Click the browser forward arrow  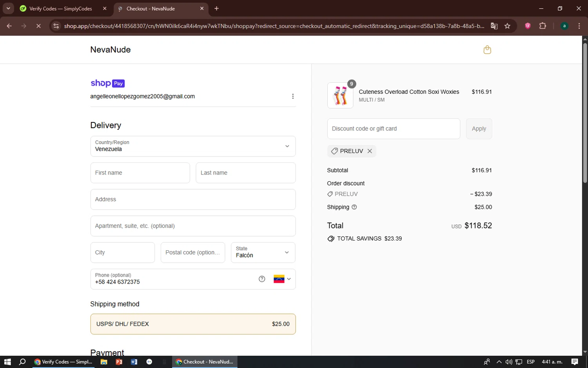(x=24, y=26)
